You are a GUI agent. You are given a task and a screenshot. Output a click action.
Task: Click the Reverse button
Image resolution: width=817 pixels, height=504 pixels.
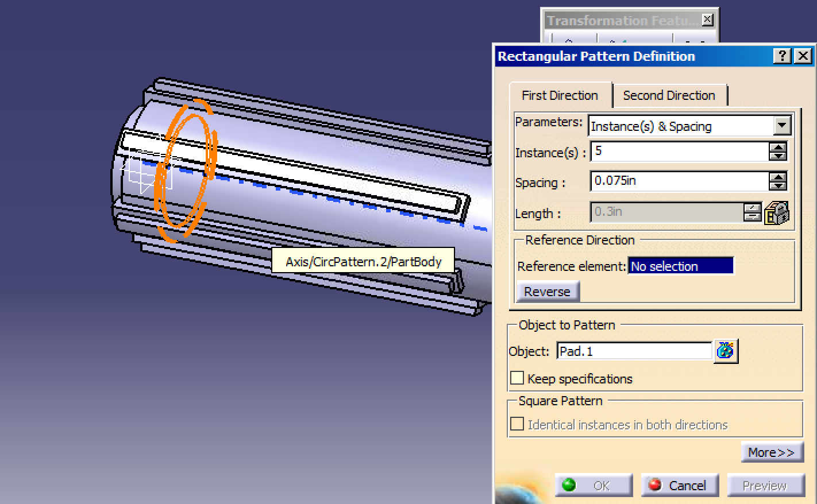coord(548,292)
